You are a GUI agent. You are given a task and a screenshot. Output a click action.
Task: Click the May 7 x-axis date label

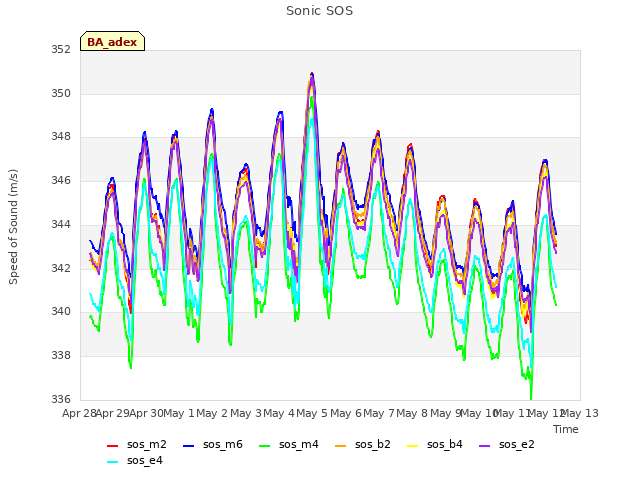[x=379, y=413]
